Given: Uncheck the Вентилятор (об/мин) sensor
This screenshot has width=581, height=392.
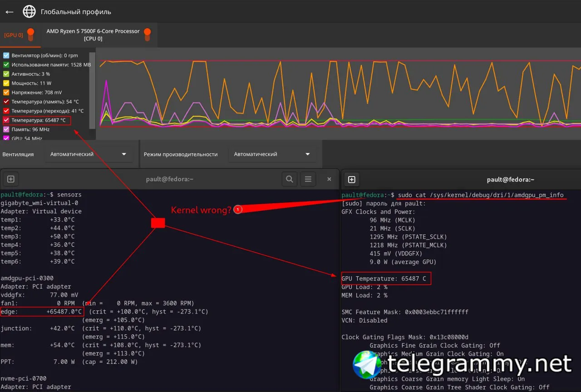Looking at the screenshot, I should 6,55.
